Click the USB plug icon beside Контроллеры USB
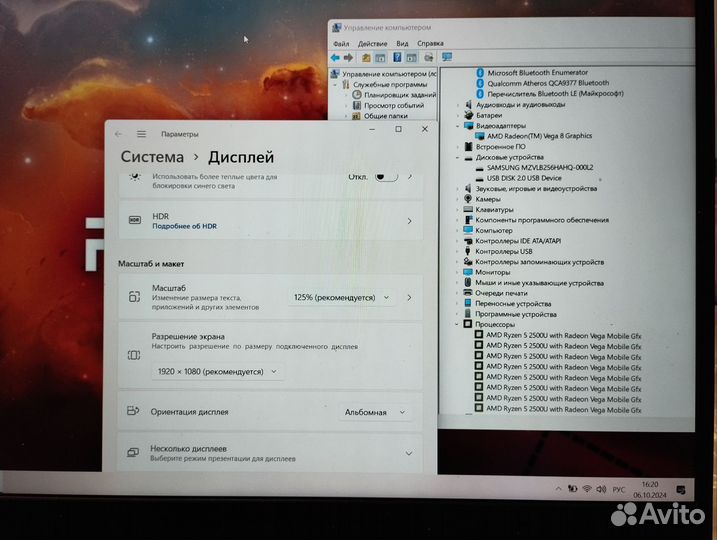 pos(468,251)
